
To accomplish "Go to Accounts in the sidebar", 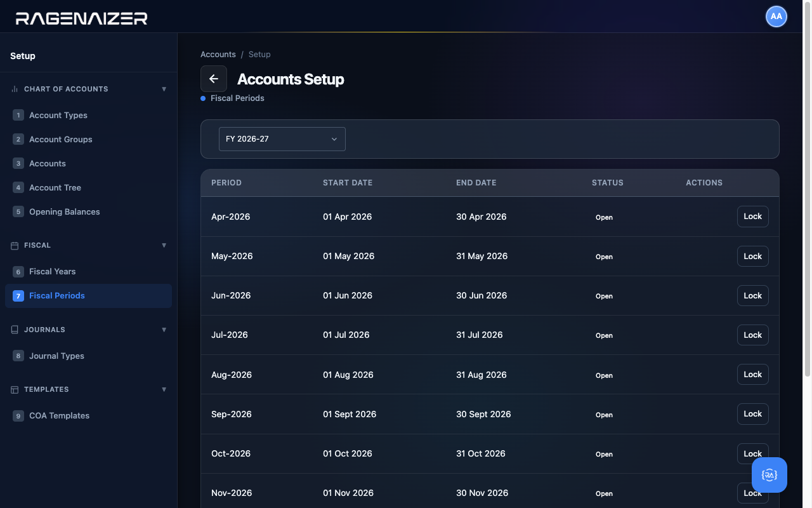I will click(88, 163).
